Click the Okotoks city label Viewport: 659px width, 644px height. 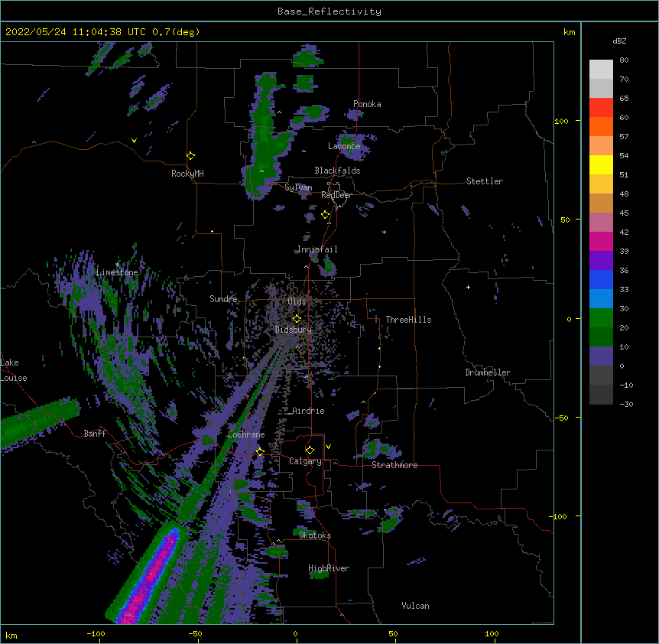pos(315,535)
